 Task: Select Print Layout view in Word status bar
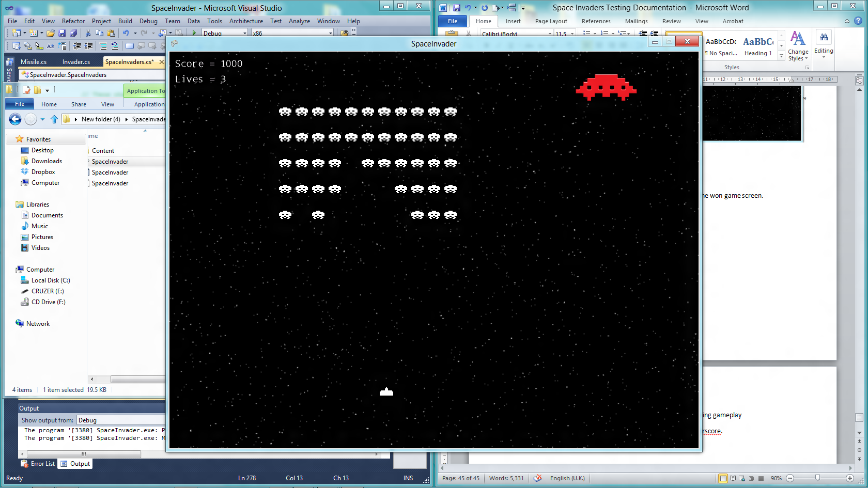723,478
